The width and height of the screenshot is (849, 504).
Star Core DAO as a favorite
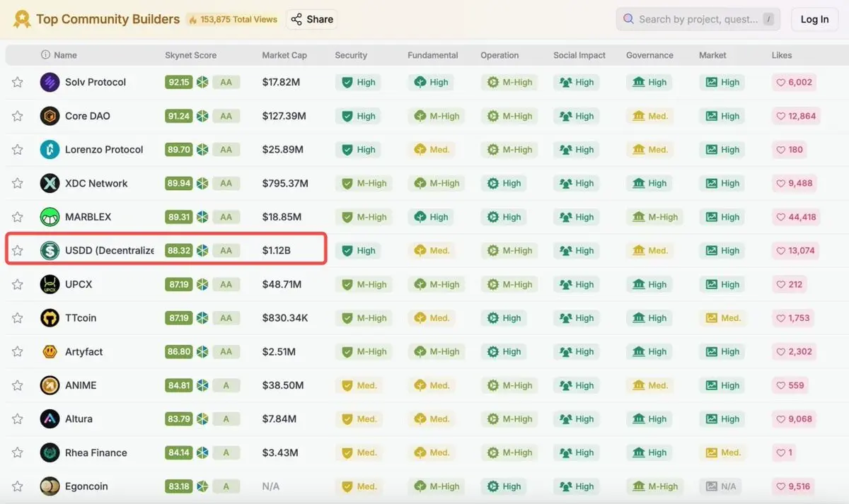click(18, 116)
